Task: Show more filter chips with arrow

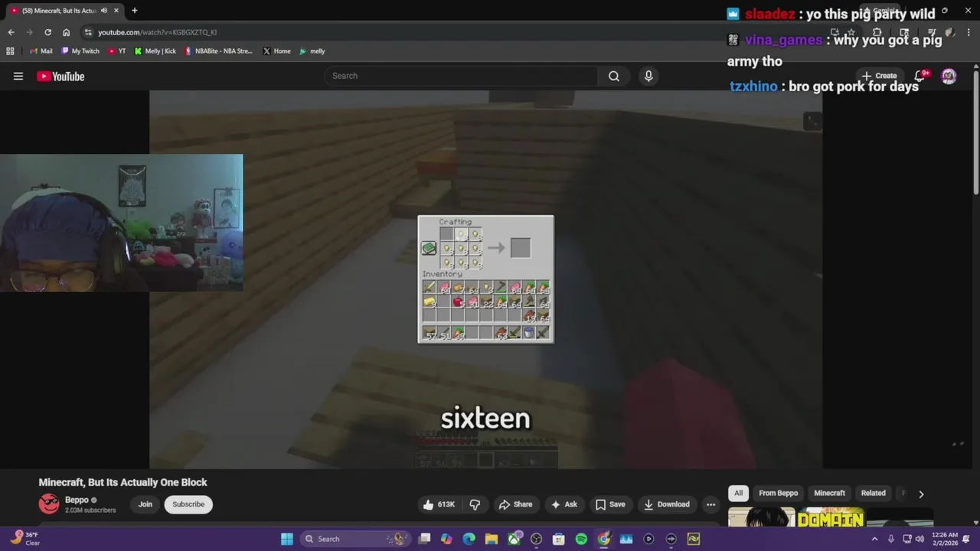Action: [x=921, y=494]
